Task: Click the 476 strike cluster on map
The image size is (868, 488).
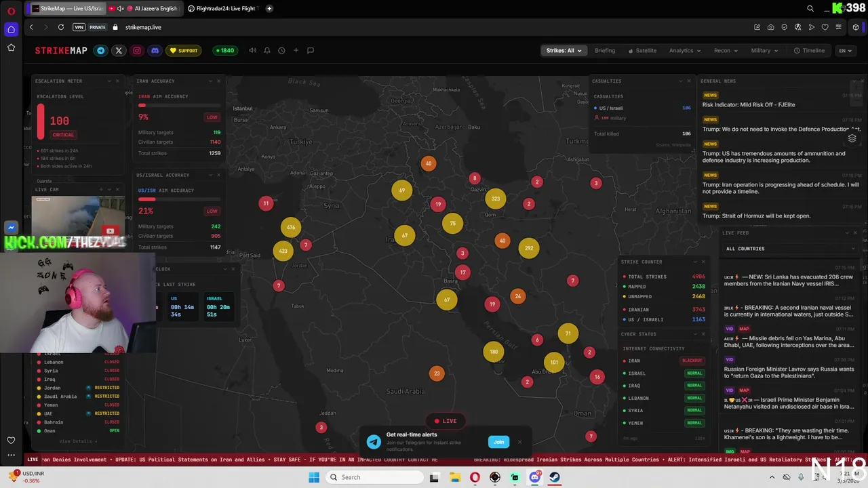Action: click(291, 227)
